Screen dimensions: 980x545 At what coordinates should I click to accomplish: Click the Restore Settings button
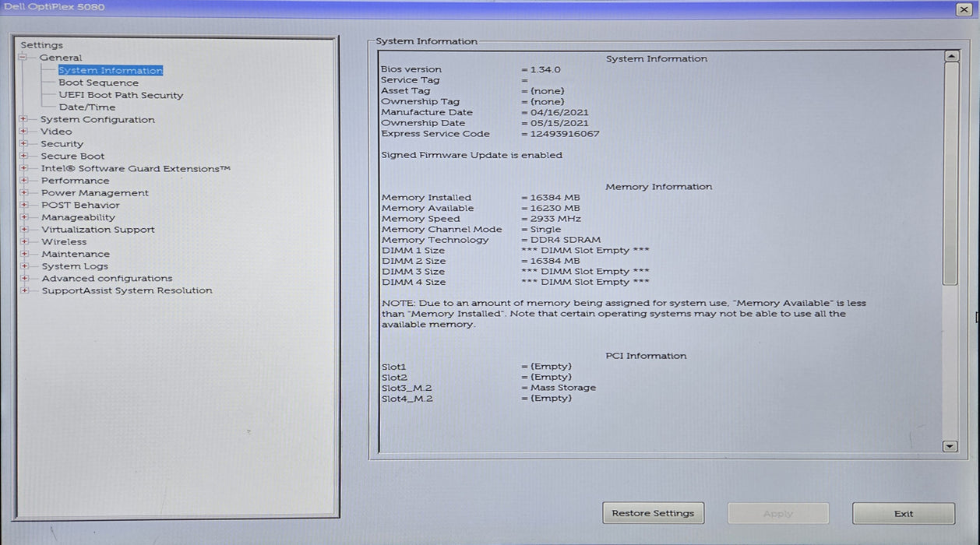[x=653, y=513]
